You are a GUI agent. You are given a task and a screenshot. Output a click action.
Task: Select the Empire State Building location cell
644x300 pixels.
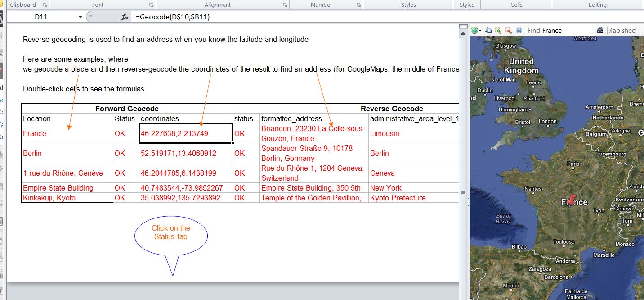67,188
